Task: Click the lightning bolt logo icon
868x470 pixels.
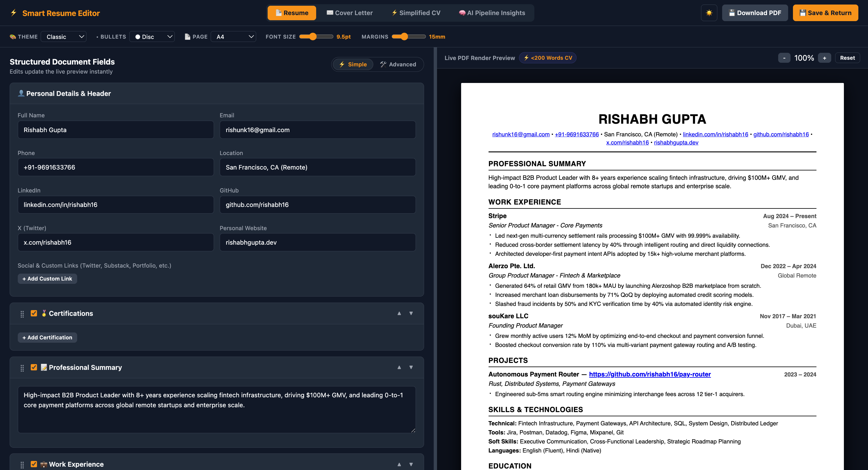Action: tap(14, 13)
